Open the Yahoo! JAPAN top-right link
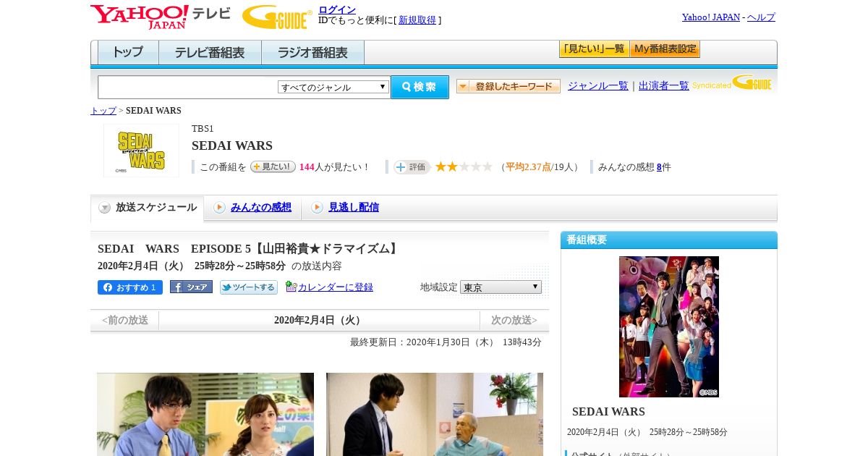868x456 pixels. point(711,17)
